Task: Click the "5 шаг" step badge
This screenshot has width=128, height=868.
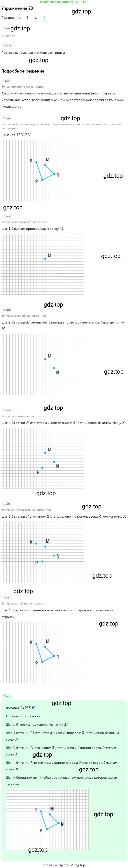Action: 7,410
